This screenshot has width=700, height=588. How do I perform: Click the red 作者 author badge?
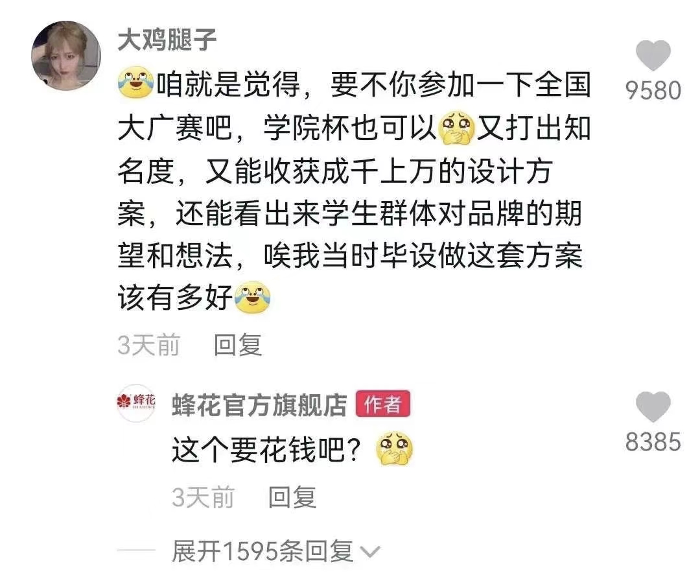383,404
